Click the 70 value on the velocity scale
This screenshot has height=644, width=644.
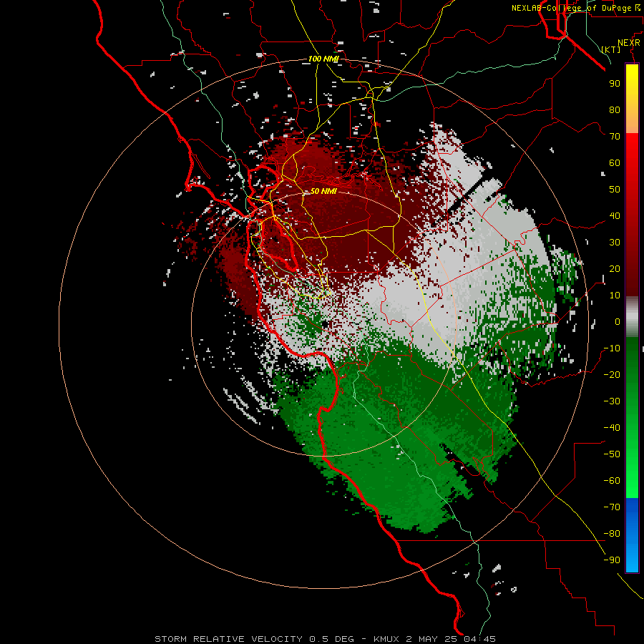(615, 137)
